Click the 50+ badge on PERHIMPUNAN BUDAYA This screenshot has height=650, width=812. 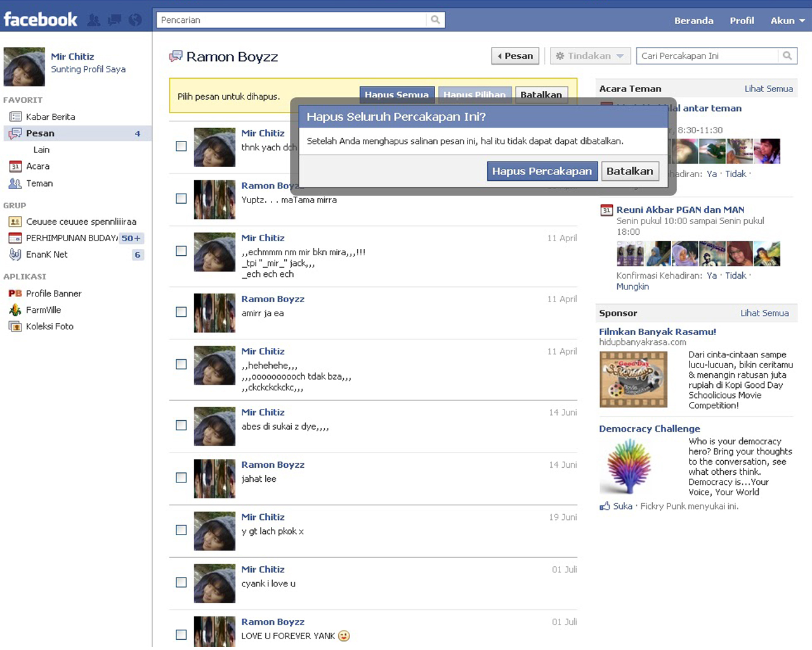point(131,238)
